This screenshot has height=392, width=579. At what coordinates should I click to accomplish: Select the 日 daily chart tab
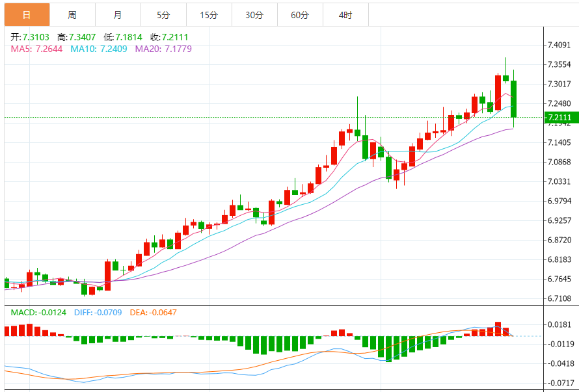(27, 15)
